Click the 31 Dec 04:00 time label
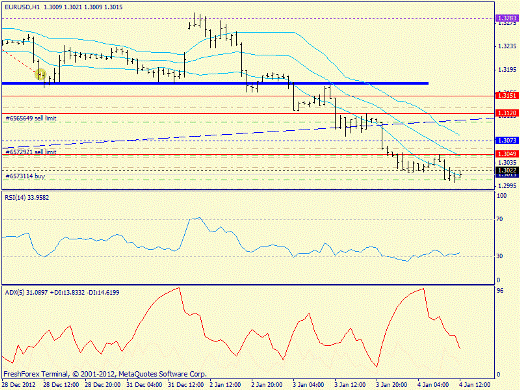This screenshot has height=390, width=520. (x=145, y=385)
